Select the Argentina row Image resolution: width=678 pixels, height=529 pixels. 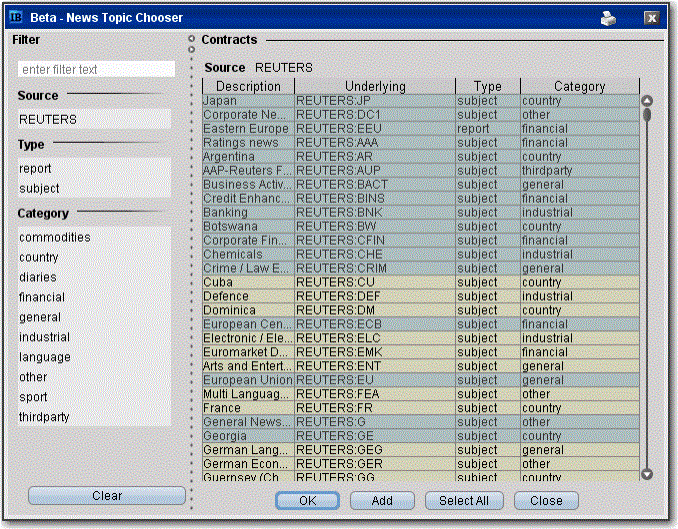pos(421,157)
